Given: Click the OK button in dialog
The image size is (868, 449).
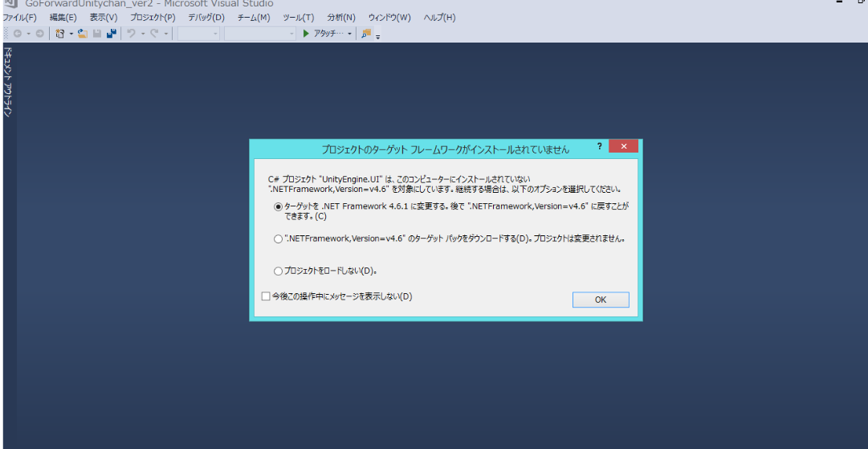Looking at the screenshot, I should tap(601, 300).
